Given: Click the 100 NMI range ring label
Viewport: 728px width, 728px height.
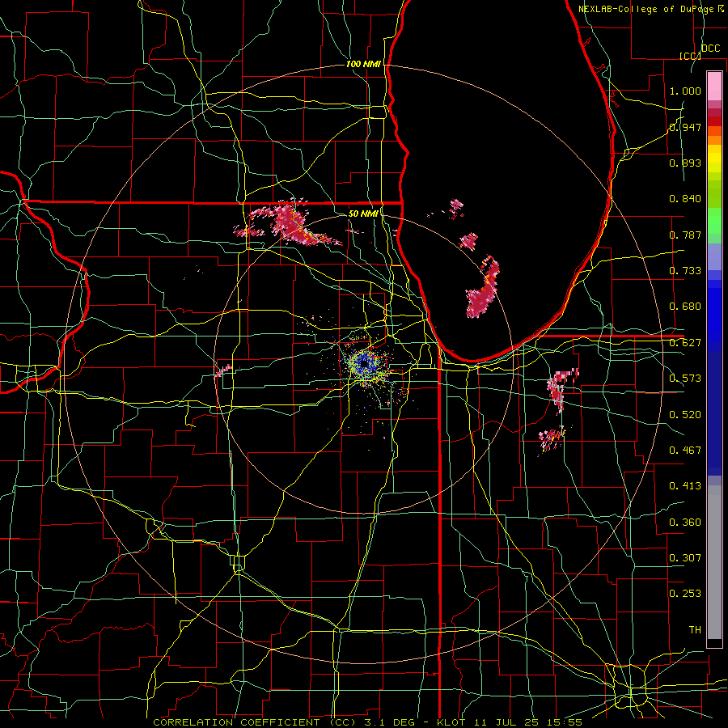Looking at the screenshot, I should coord(362,64).
